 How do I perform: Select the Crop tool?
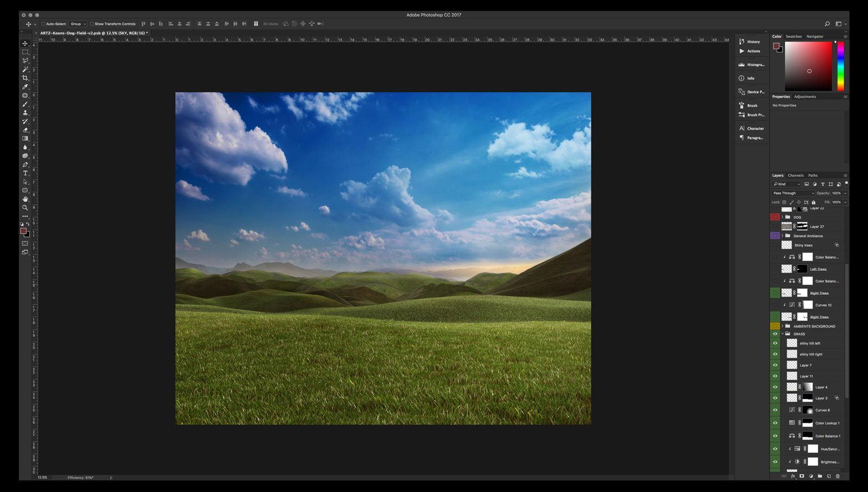[x=25, y=78]
